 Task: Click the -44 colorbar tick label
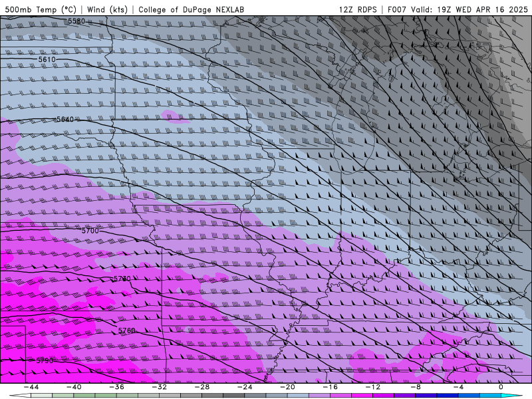pyautogui.click(x=31, y=387)
